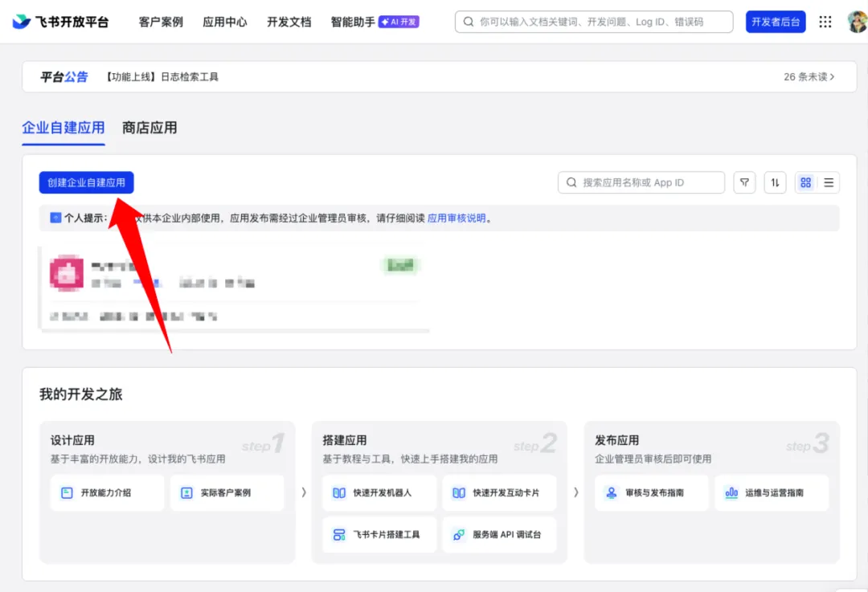This screenshot has width=868, height=592.
Task: Open 26条未读 announcements list
Action: point(809,77)
